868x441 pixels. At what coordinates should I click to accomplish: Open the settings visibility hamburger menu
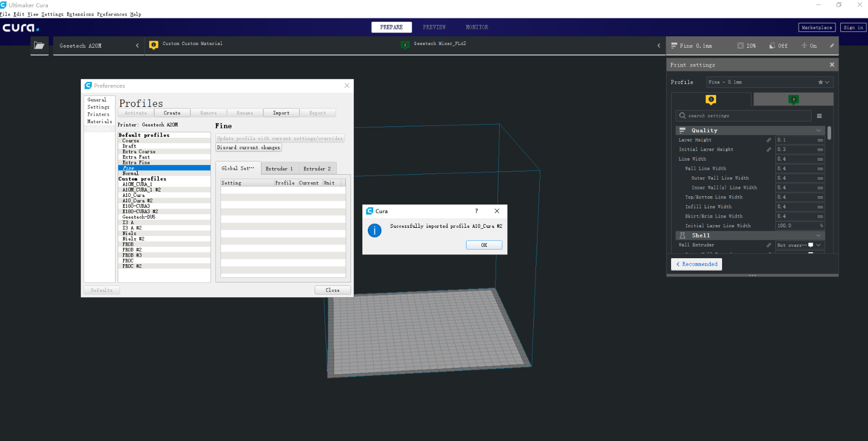pos(819,116)
